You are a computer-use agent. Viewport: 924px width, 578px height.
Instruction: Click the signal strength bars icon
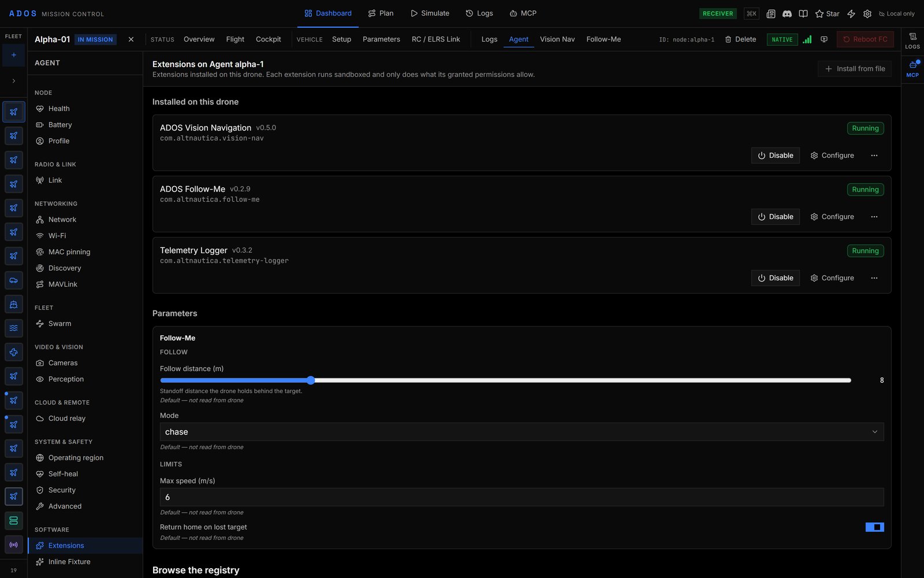pyautogui.click(x=807, y=39)
